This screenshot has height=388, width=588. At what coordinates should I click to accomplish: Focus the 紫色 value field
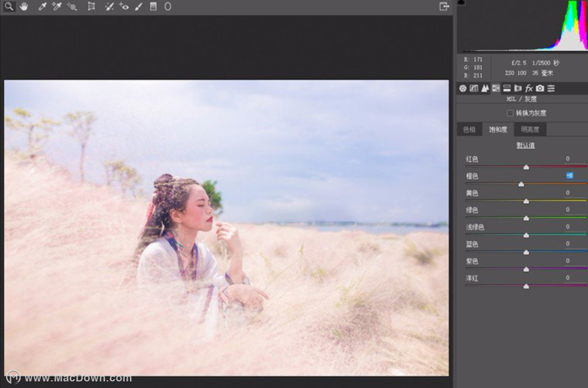(568, 260)
